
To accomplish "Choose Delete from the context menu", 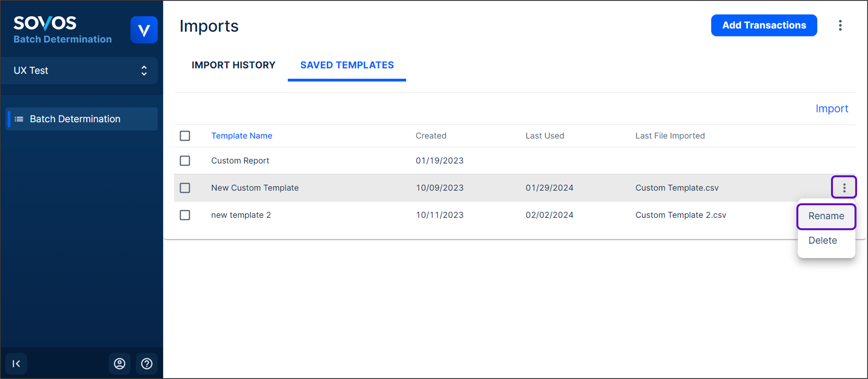I will click(822, 240).
